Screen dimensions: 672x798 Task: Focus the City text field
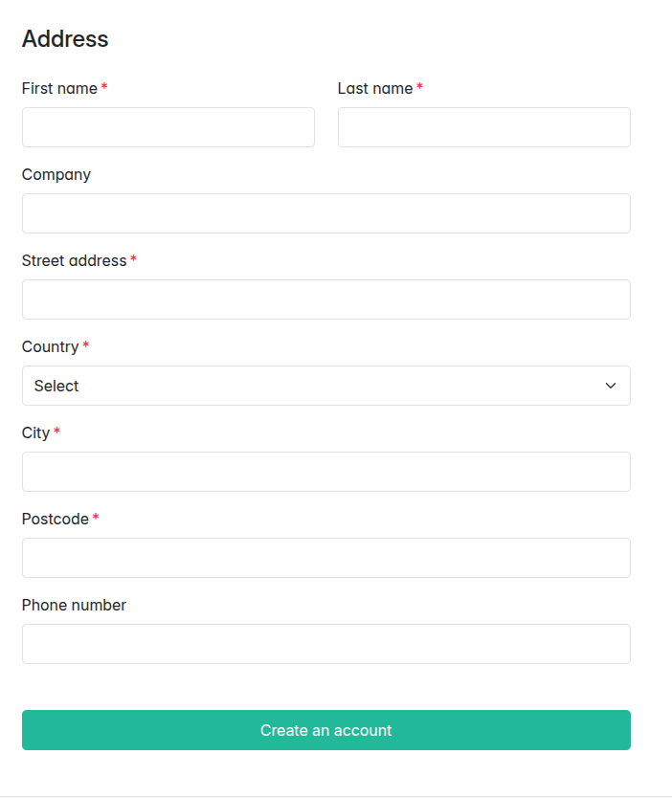325,472
